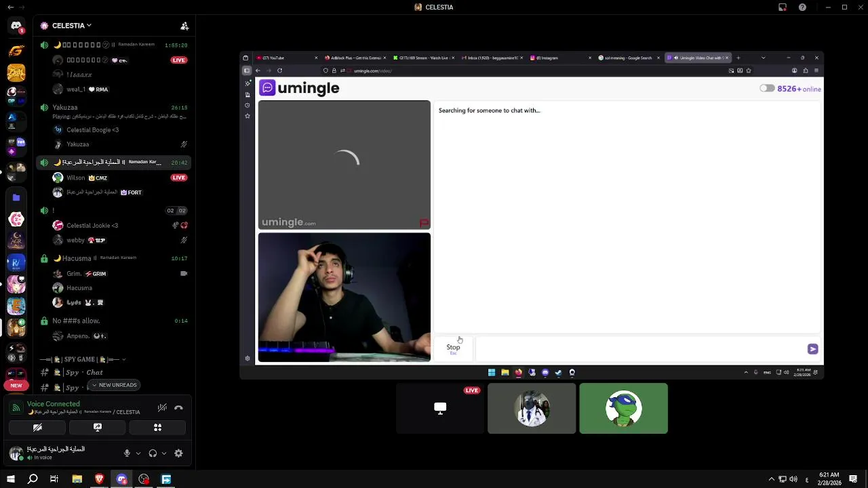
Task: Open browser profile account icon
Action: tap(795, 70)
